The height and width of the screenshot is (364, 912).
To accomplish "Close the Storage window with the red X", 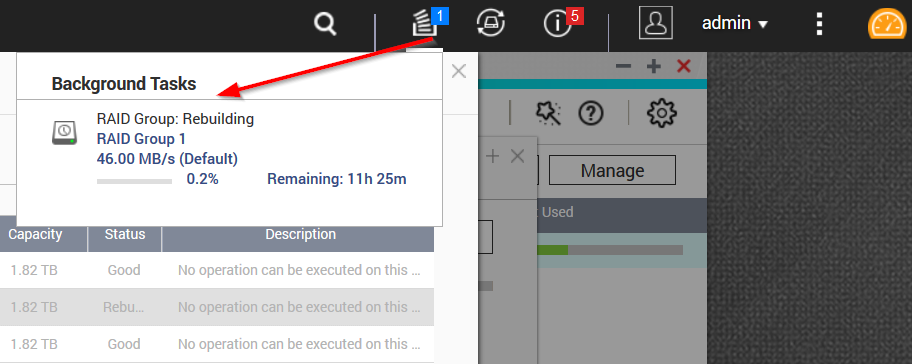I will point(684,66).
